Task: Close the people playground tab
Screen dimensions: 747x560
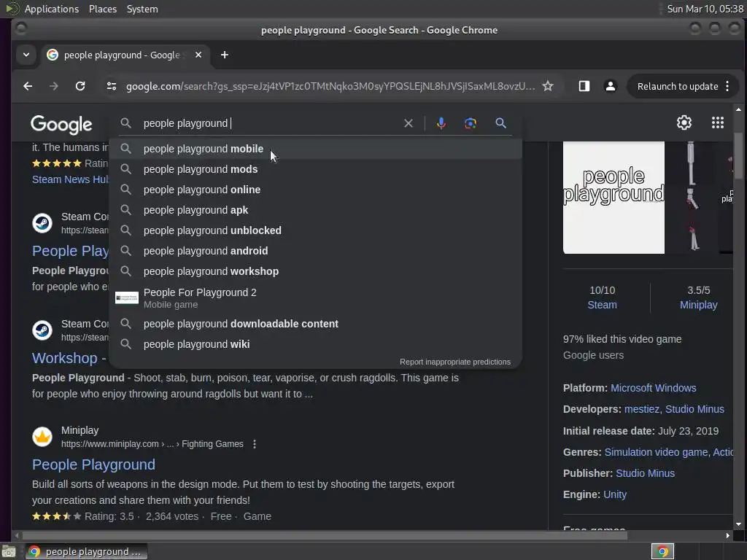Action: pyautogui.click(x=198, y=55)
